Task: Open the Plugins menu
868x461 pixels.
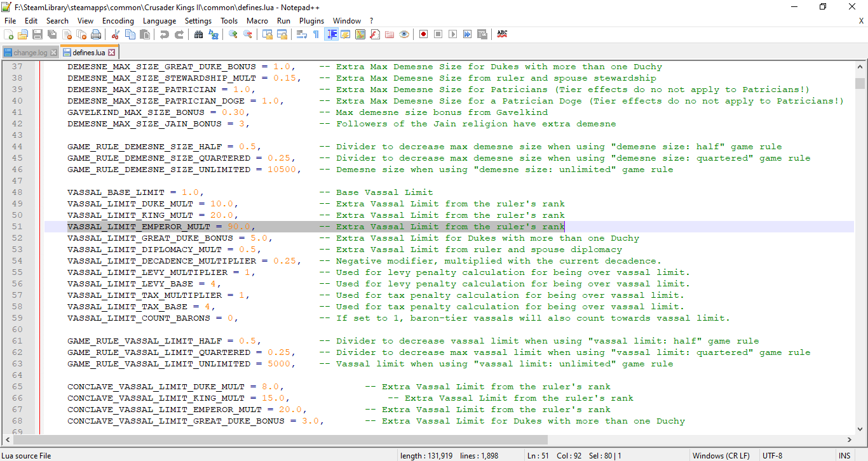Action: pos(311,20)
